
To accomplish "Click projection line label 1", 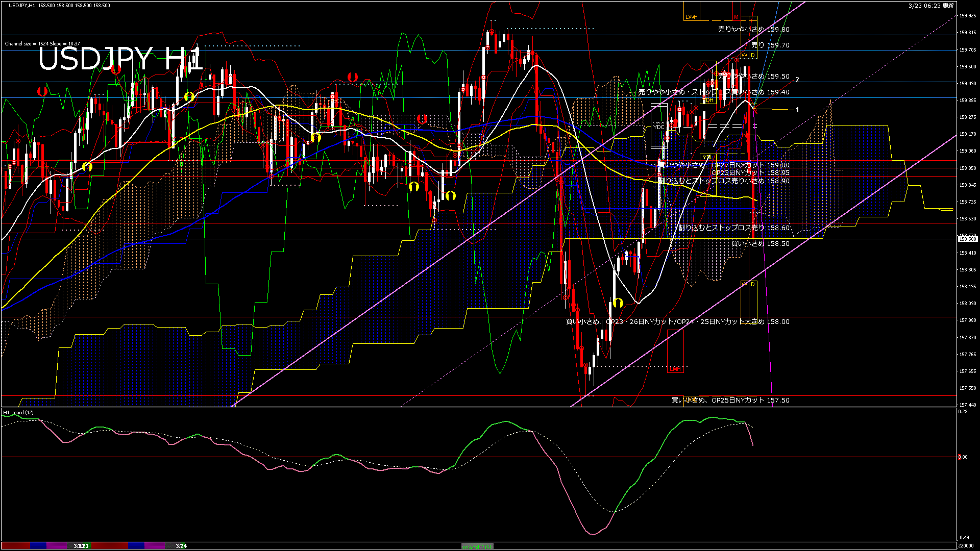I will click(x=797, y=110).
